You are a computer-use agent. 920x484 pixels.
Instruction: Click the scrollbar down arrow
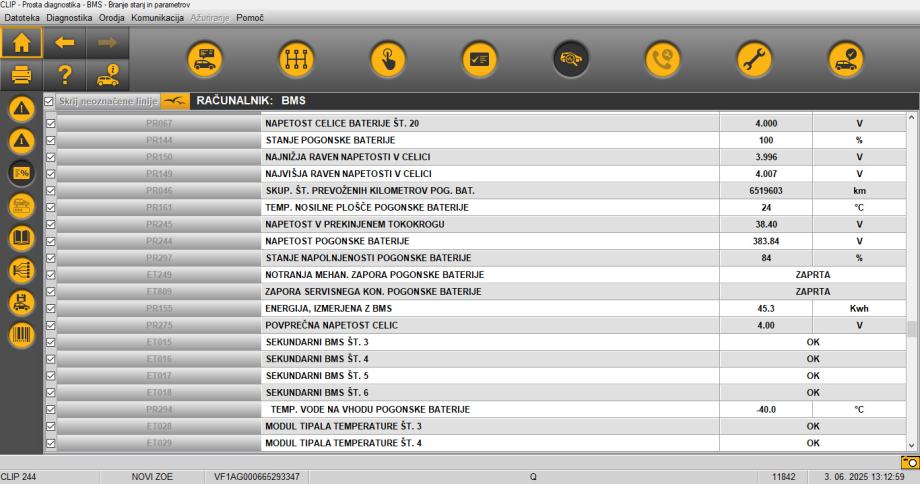(911, 446)
